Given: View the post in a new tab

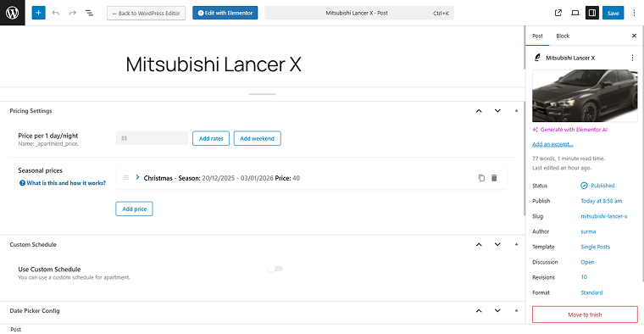Looking at the screenshot, I should [x=558, y=14].
